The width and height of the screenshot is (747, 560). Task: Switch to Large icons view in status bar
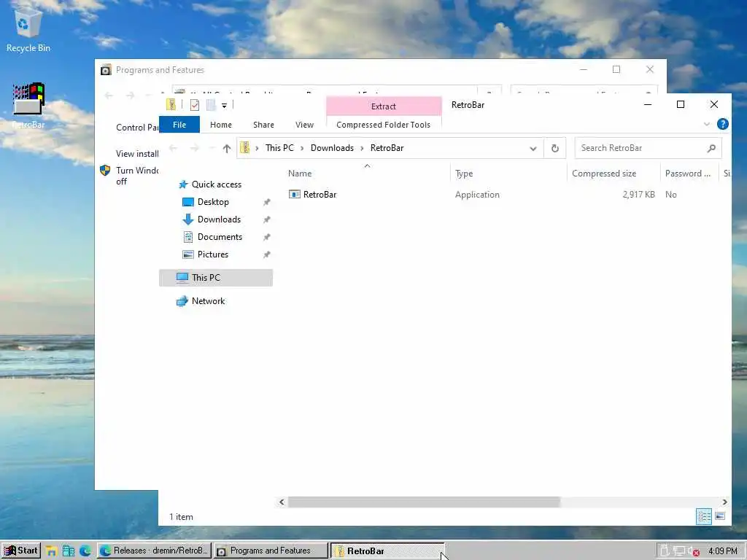(720, 516)
